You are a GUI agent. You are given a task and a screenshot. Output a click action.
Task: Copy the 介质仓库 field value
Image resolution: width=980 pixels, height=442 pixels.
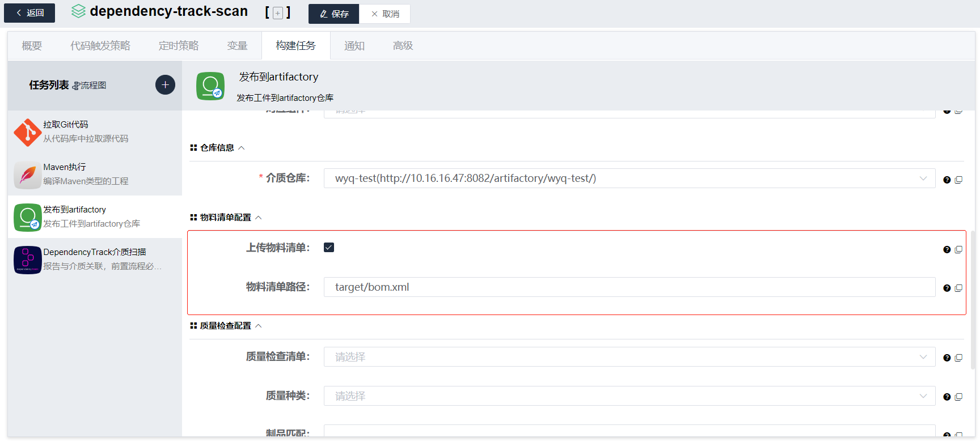[x=958, y=180]
